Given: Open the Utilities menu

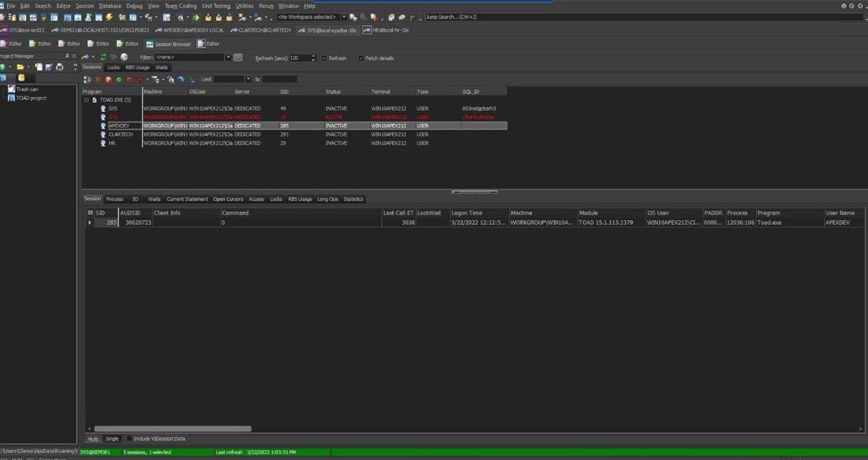Looking at the screenshot, I should pos(245,6).
